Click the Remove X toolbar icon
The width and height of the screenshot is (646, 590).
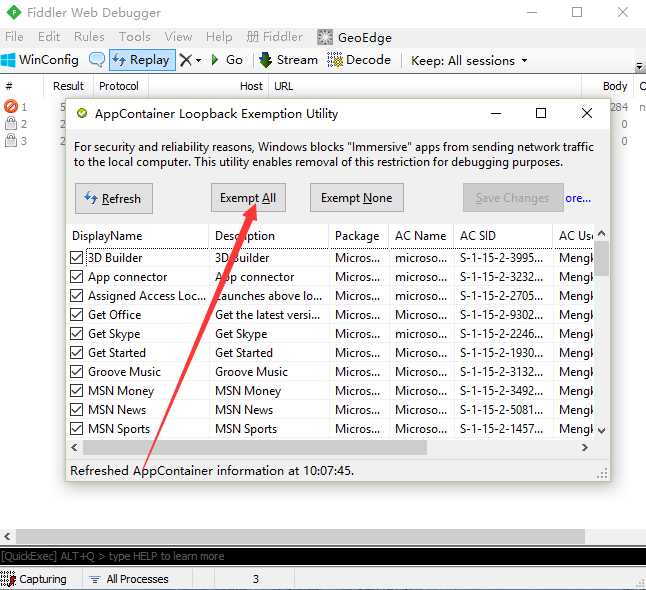pos(186,60)
